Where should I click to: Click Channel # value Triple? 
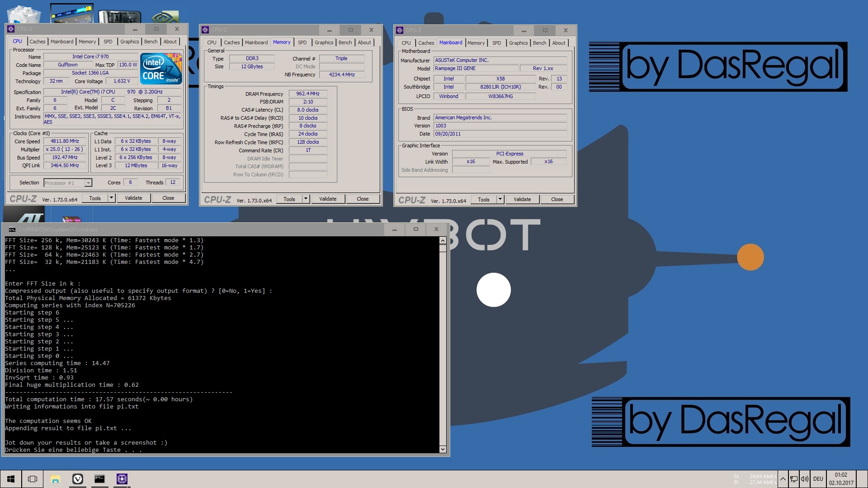tap(342, 58)
